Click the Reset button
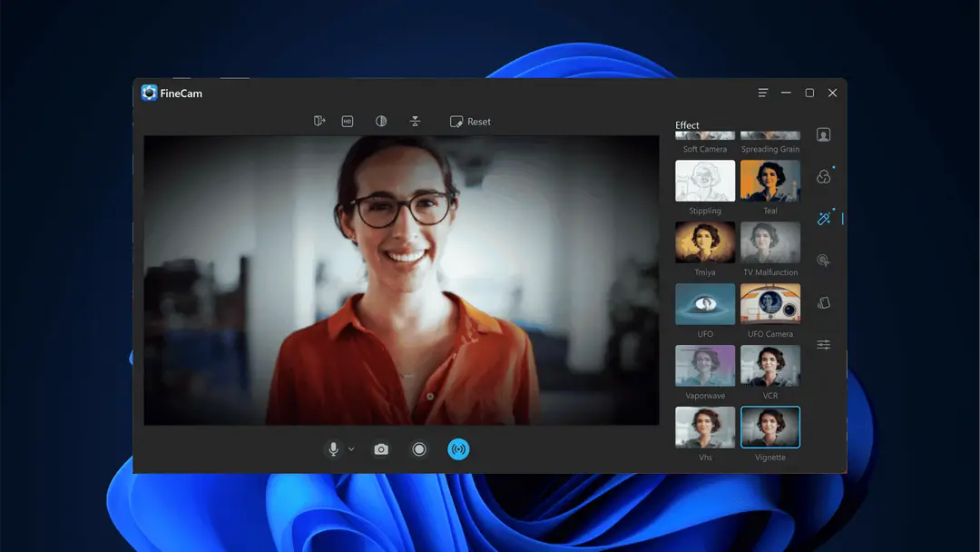 [x=471, y=122]
